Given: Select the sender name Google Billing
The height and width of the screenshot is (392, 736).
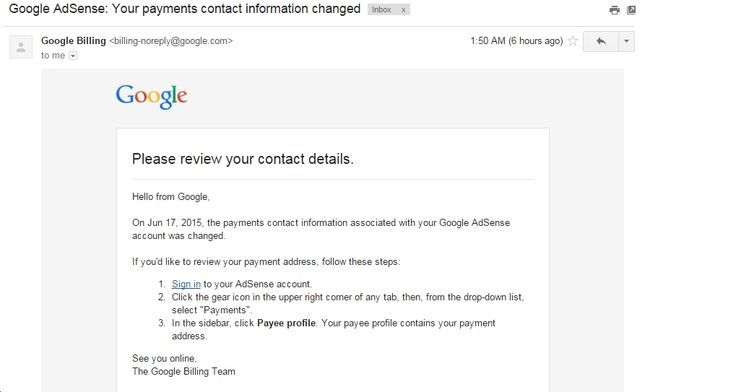Looking at the screenshot, I should pos(74,41).
